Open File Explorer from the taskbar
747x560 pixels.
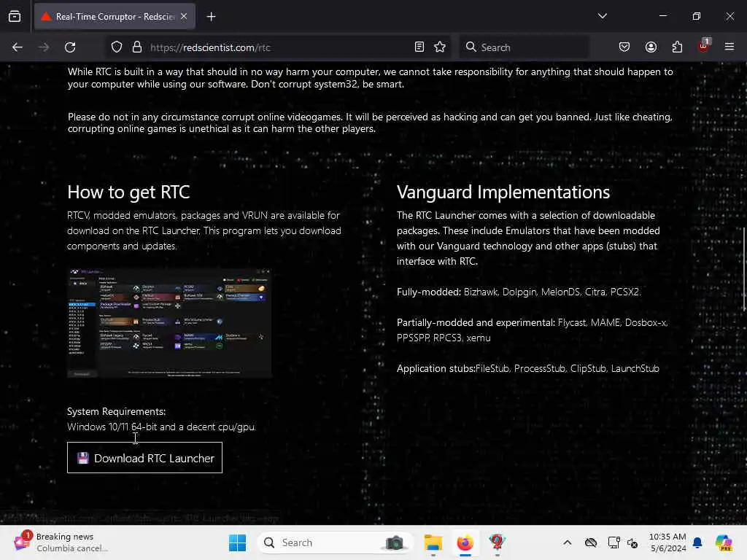tap(433, 542)
